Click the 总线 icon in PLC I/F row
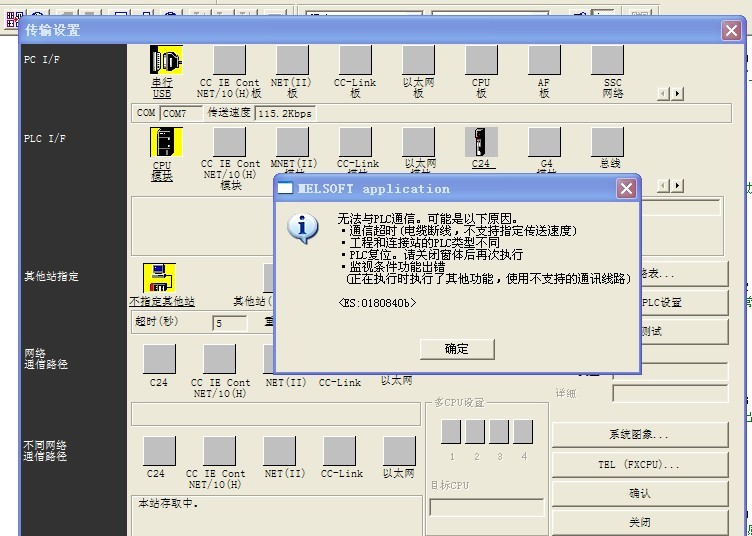The height and width of the screenshot is (536, 752). pos(607,143)
